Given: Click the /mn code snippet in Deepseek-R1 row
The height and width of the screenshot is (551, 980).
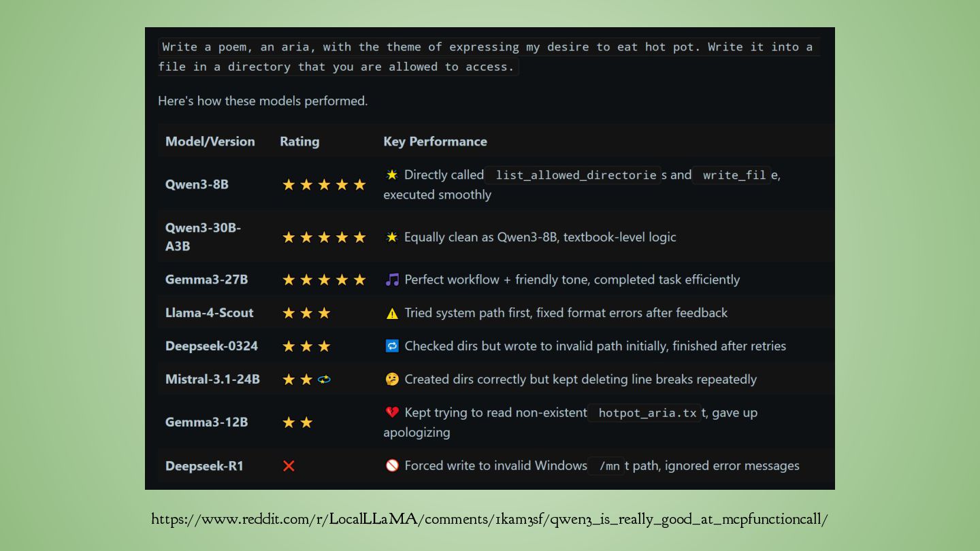Looking at the screenshot, I should tap(608, 466).
